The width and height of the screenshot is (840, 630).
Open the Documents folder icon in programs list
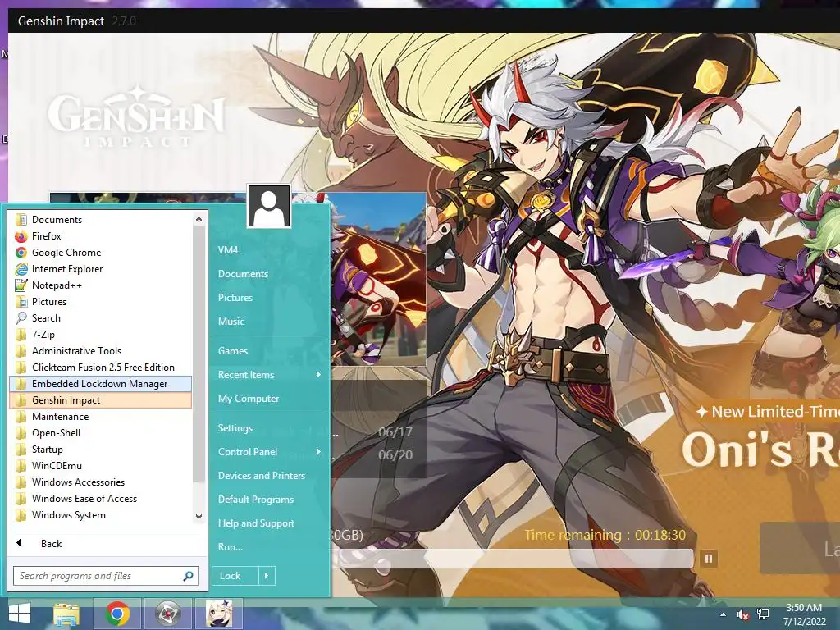click(21, 220)
